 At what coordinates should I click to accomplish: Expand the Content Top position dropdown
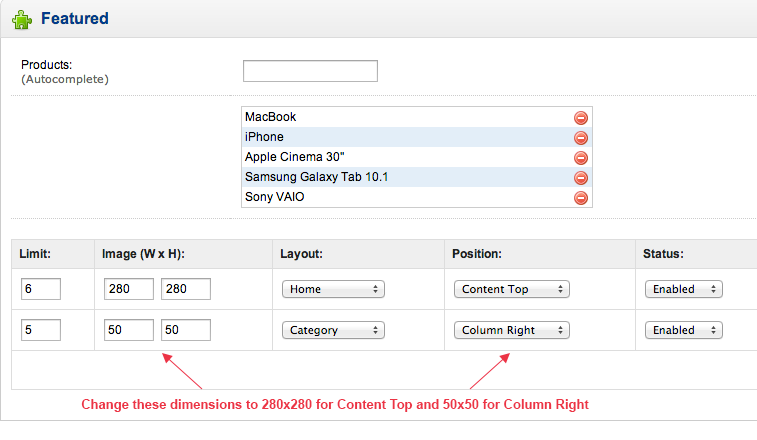tap(512, 289)
